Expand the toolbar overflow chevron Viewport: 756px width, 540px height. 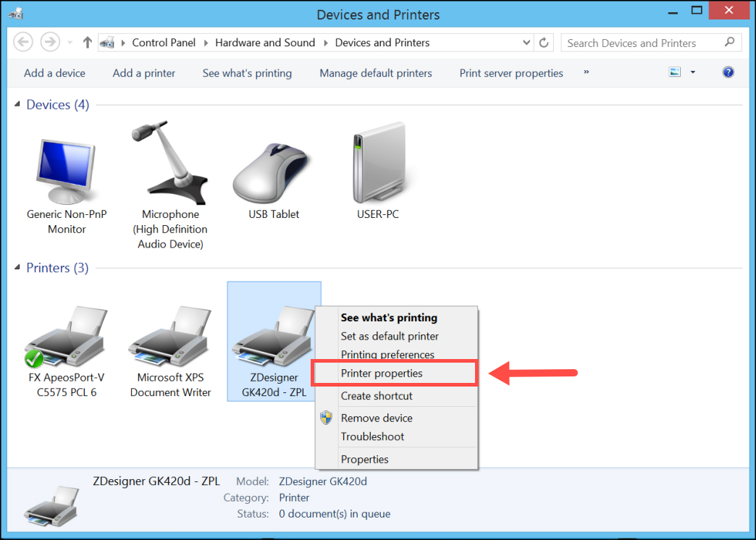[586, 72]
